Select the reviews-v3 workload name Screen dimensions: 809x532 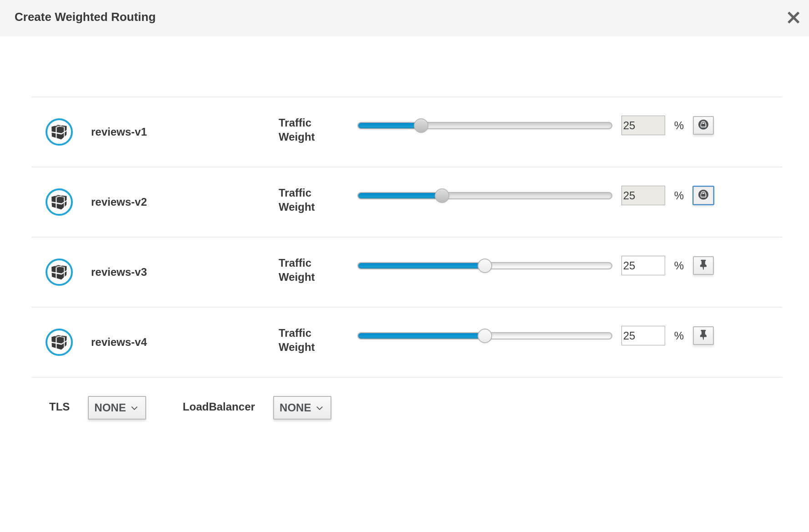tap(119, 272)
